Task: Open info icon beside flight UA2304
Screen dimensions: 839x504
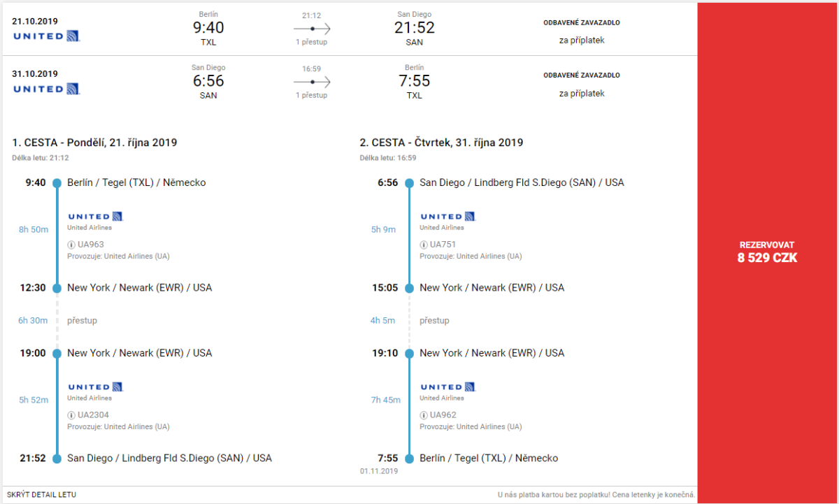Action: click(x=71, y=415)
